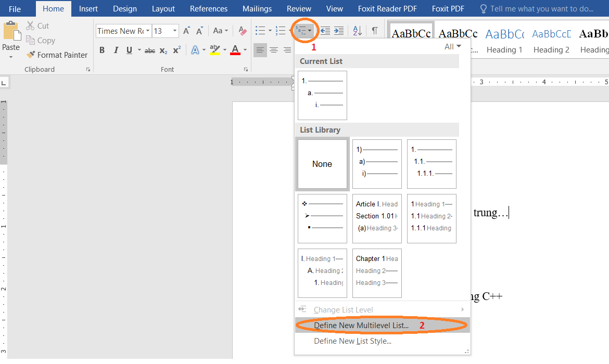Toggle Subscript formatting
The width and height of the screenshot is (609, 364).
(x=163, y=50)
